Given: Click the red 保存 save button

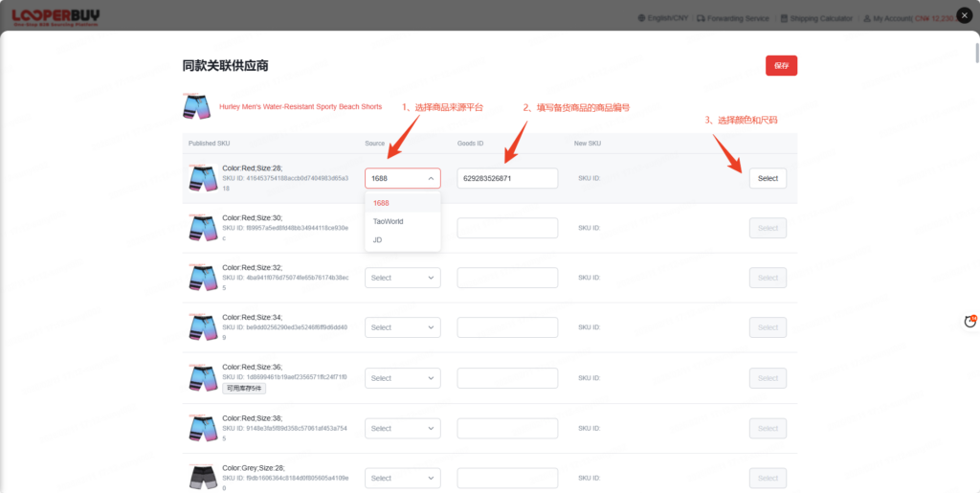Looking at the screenshot, I should click(x=781, y=65).
